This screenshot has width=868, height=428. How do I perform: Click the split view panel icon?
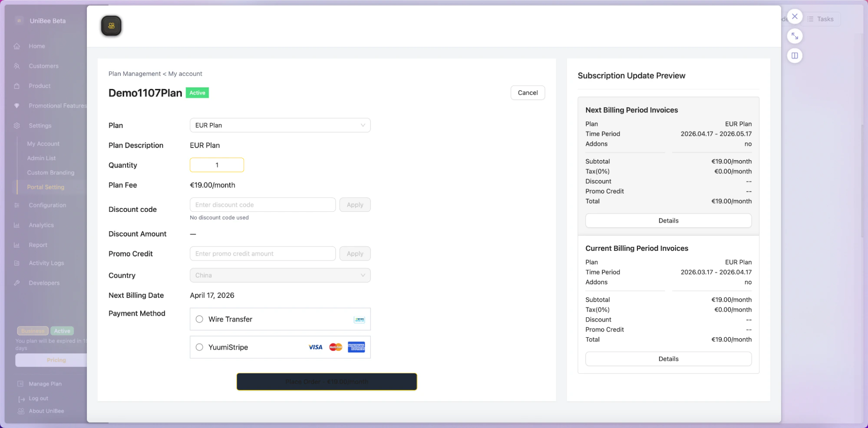point(795,56)
